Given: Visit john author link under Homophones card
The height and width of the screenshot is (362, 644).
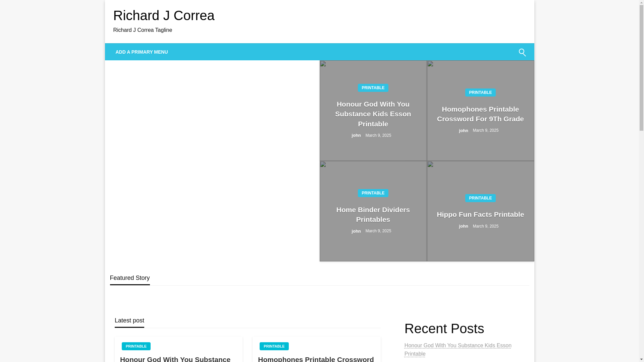Looking at the screenshot, I should [464, 131].
